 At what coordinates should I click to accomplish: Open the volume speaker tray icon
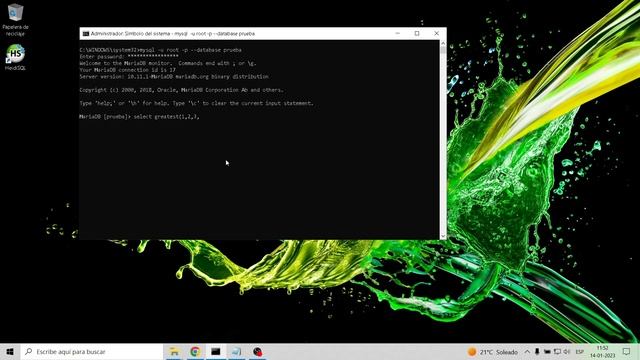[x=567, y=352]
